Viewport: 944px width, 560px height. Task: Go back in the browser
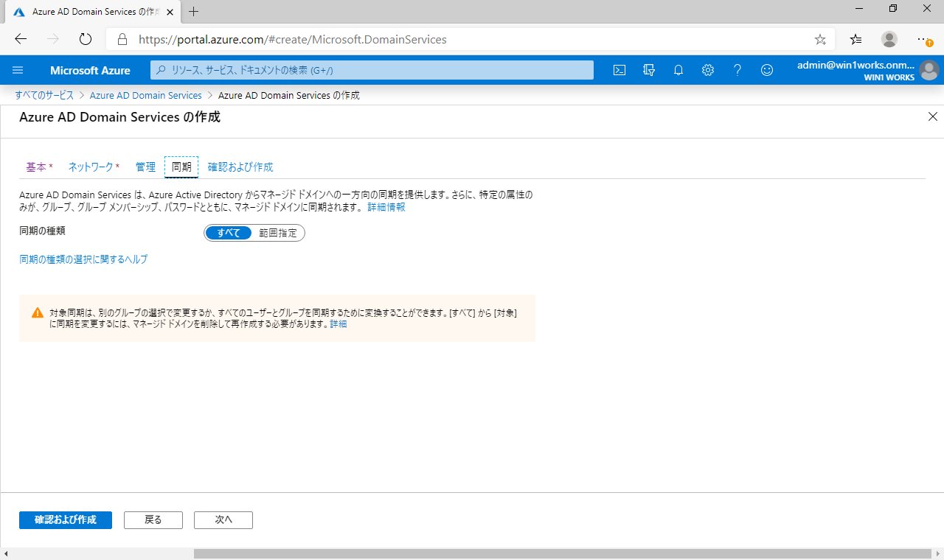point(21,39)
